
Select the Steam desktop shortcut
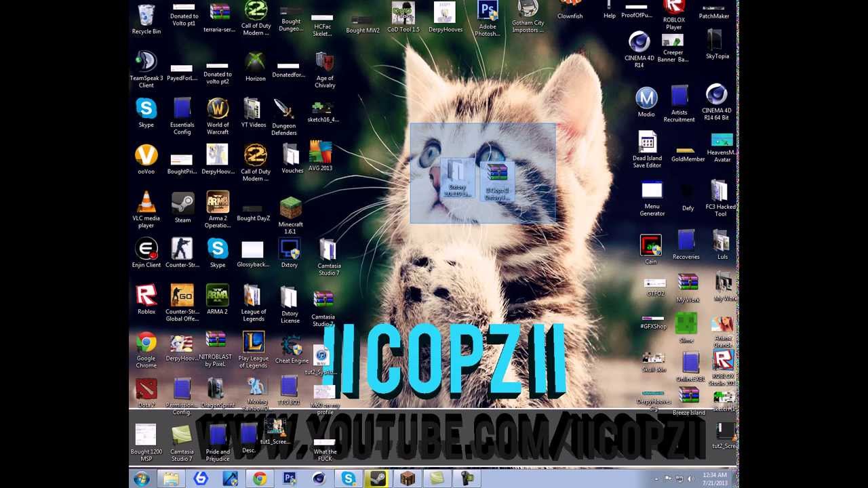coord(182,208)
